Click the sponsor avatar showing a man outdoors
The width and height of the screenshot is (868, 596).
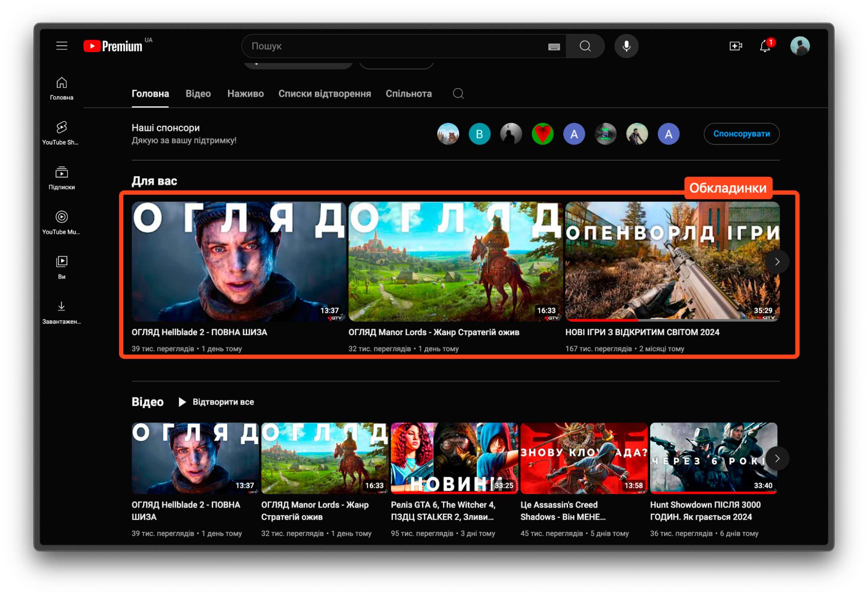pos(637,134)
